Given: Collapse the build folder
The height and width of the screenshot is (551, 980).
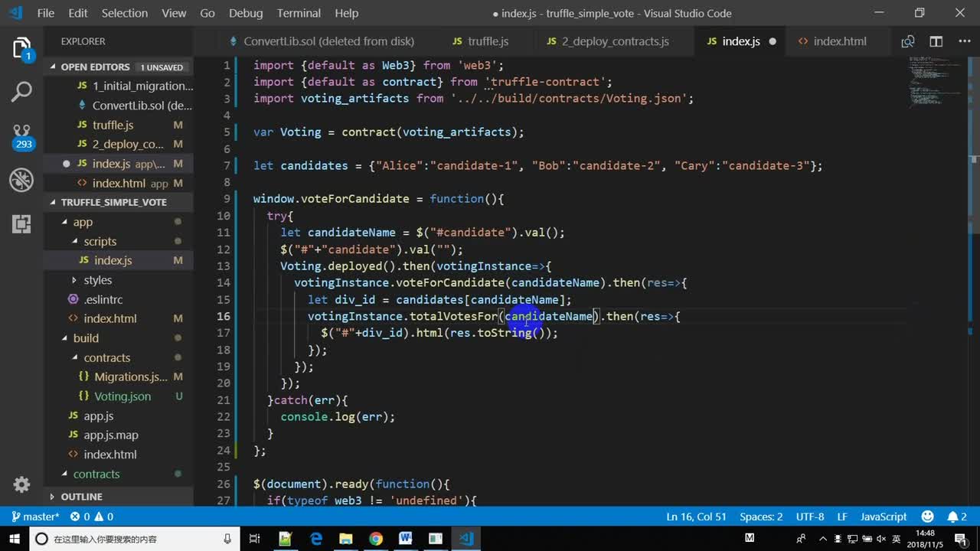Looking at the screenshot, I should pyautogui.click(x=86, y=338).
